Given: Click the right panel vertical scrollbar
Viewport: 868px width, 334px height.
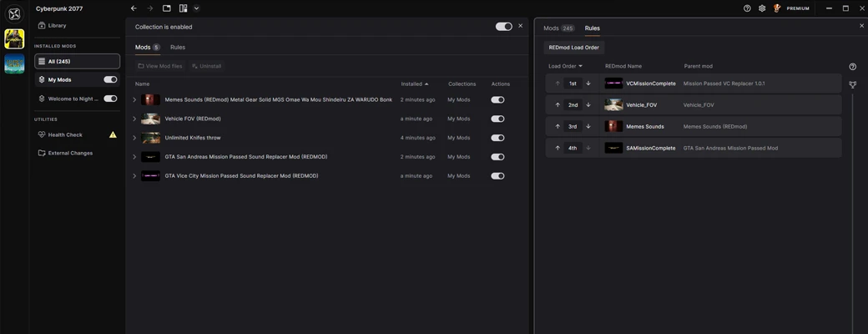Looking at the screenshot, I should tap(853, 213).
